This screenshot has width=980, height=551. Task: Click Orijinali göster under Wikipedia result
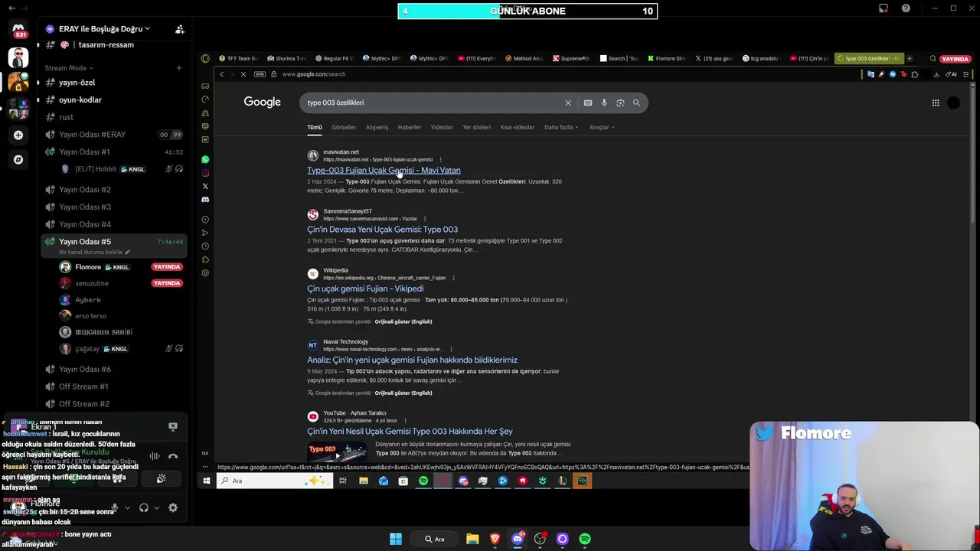[403, 321]
